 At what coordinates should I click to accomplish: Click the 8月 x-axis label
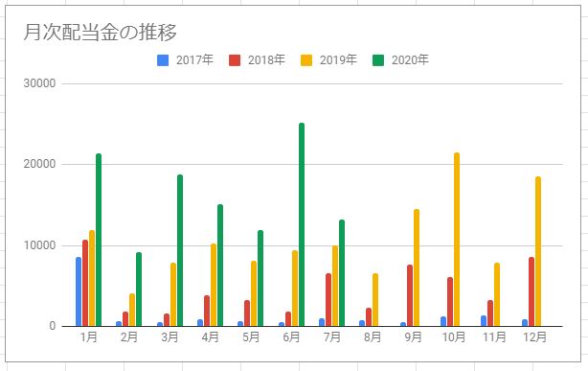point(373,337)
